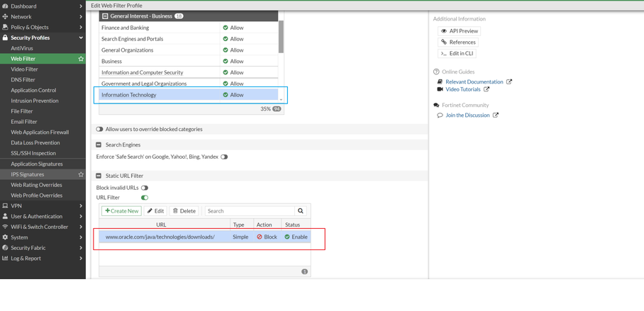Expand the System menu chevron
644x311 pixels.
[81, 237]
